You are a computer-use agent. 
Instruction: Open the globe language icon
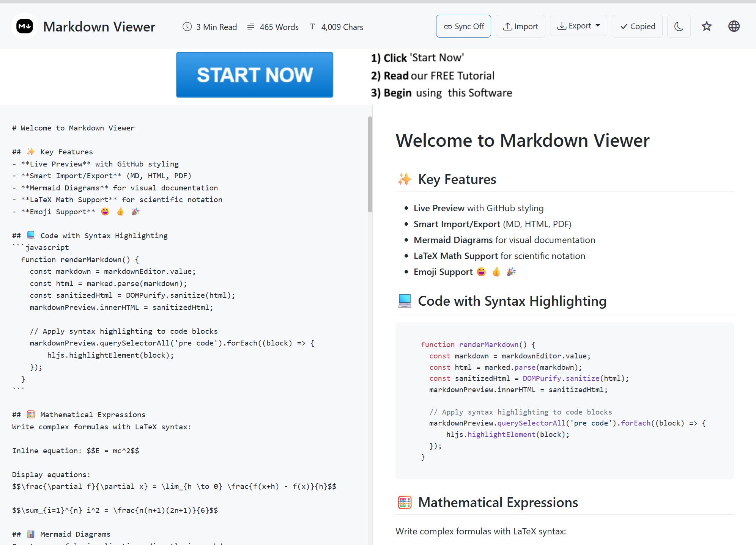pos(734,26)
